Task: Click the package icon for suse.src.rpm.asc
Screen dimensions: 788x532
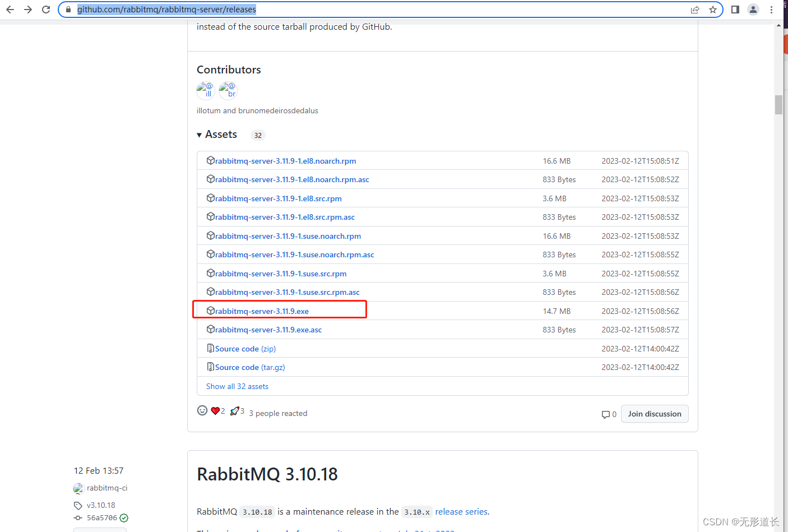Action: pyautogui.click(x=211, y=292)
